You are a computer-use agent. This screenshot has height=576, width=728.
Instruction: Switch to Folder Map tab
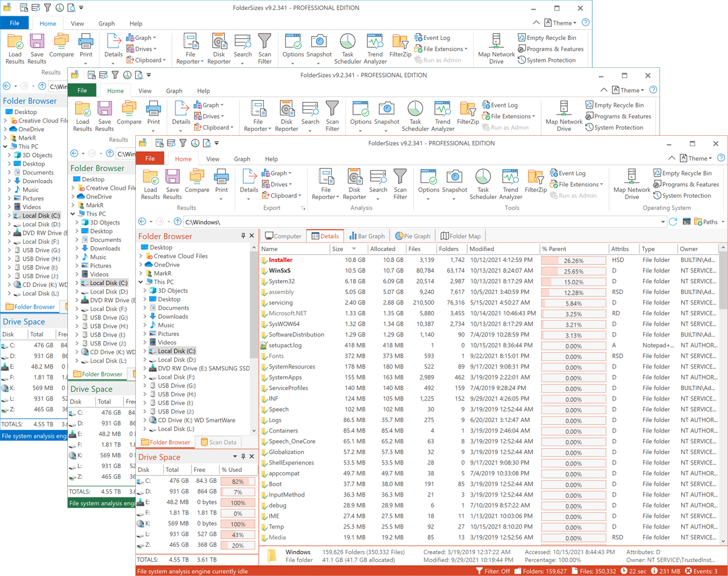pyautogui.click(x=460, y=236)
